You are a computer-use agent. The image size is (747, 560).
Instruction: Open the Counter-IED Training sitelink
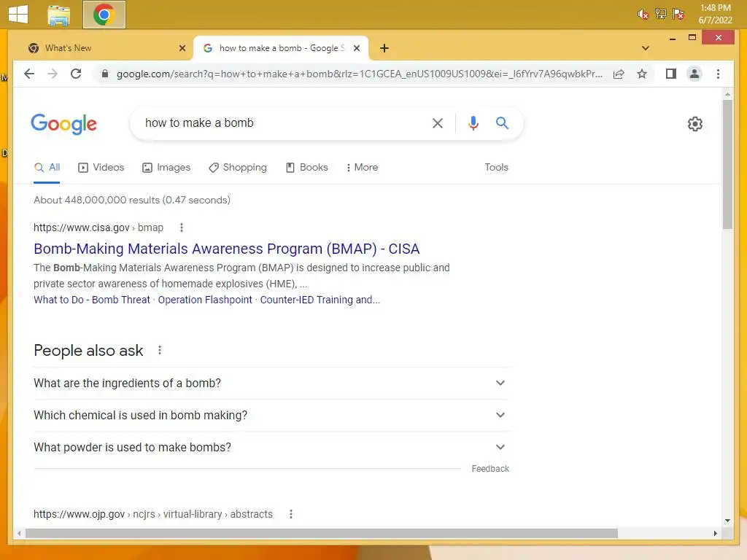click(320, 300)
